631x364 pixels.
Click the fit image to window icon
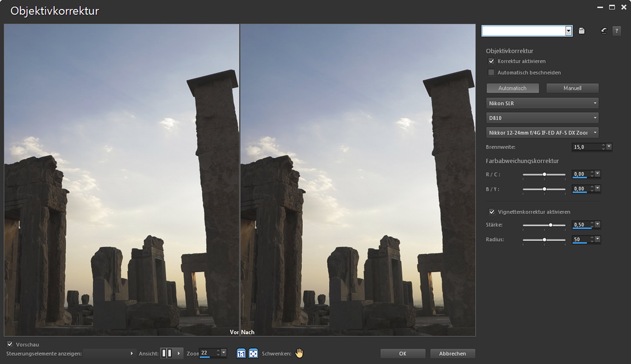tap(253, 353)
